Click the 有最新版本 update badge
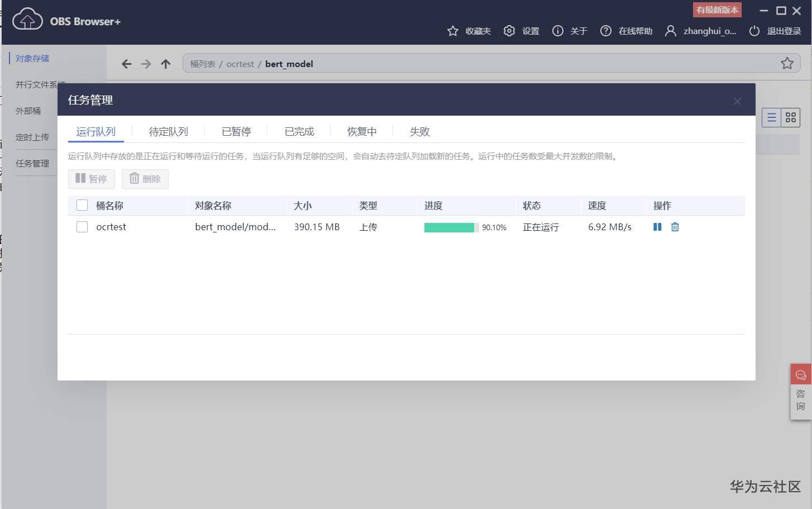The height and width of the screenshot is (509, 812). [717, 10]
